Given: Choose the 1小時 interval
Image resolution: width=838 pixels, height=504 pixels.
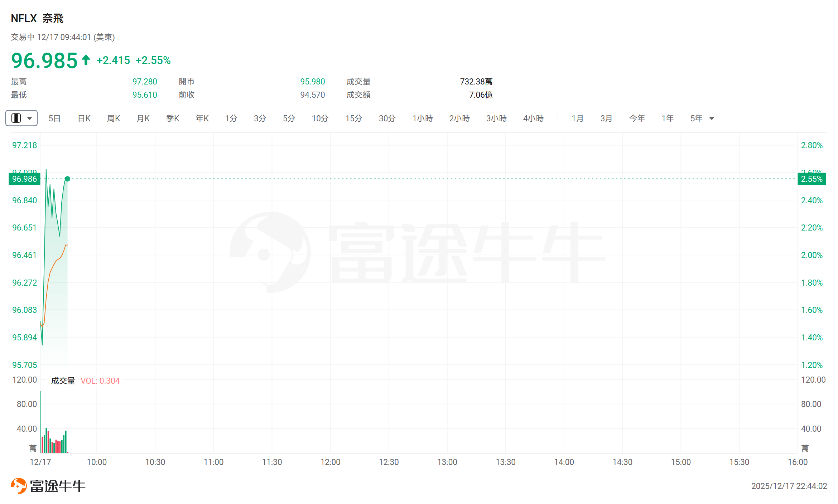Looking at the screenshot, I should (422, 118).
